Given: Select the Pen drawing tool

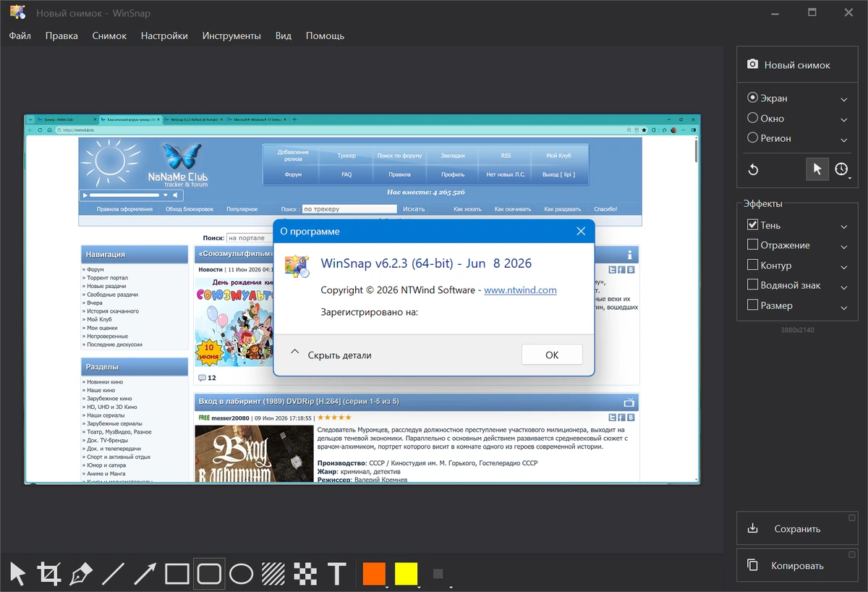Looking at the screenshot, I should coord(81,574).
